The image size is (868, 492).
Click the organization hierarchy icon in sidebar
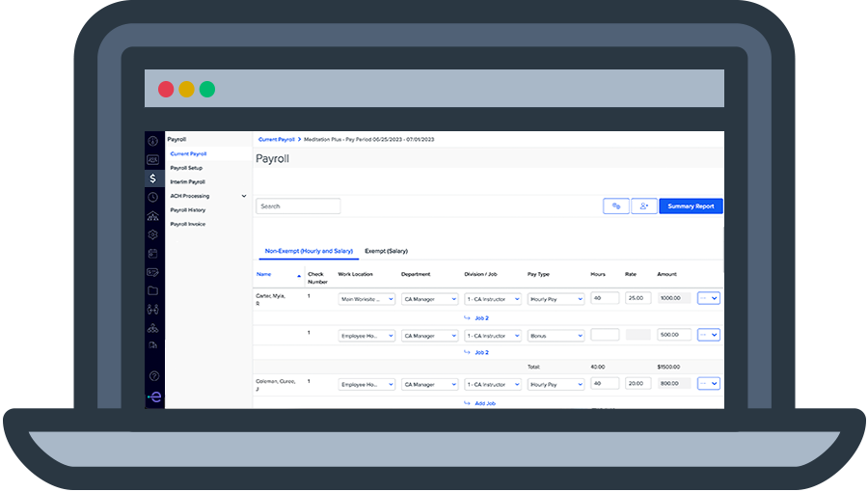[x=152, y=216]
